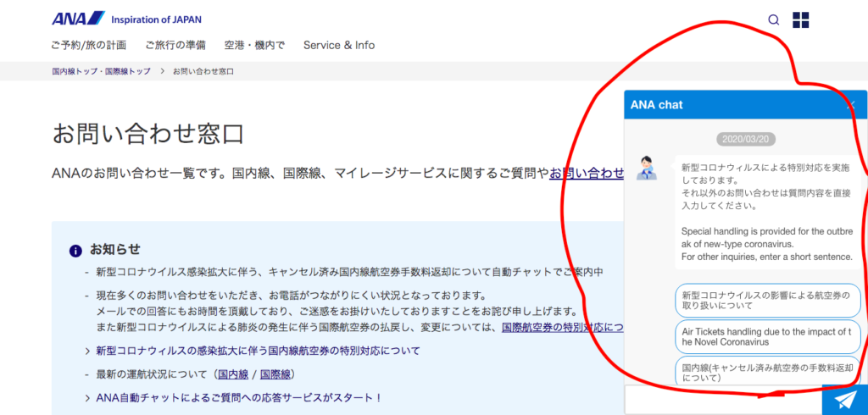Open 国際航空券の特別対応 link

pyautogui.click(x=563, y=327)
